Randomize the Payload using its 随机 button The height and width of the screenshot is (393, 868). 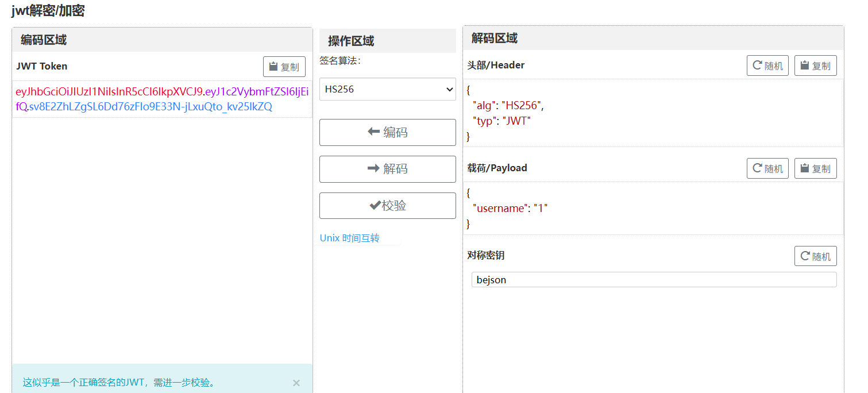767,168
